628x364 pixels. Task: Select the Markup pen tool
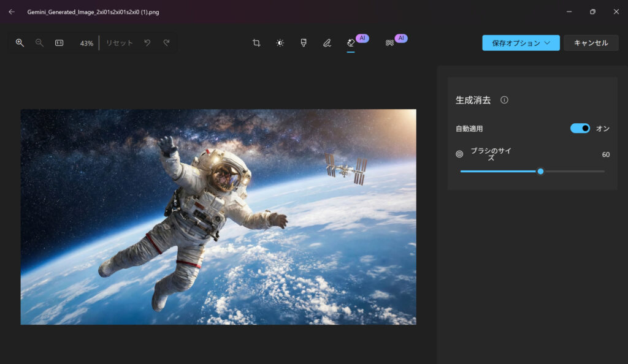pos(327,43)
